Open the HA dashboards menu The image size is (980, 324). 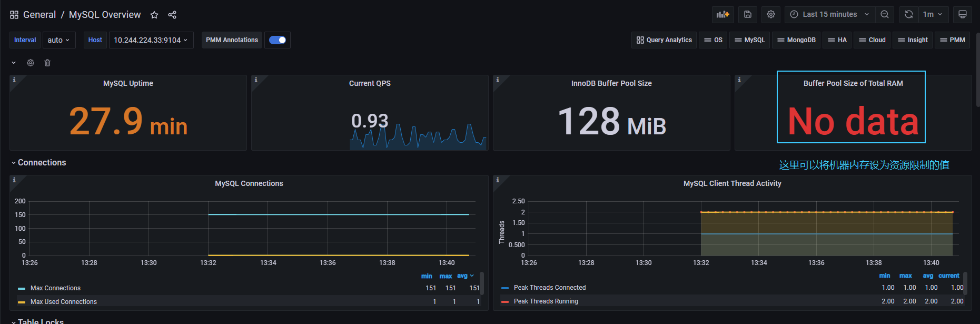837,40
